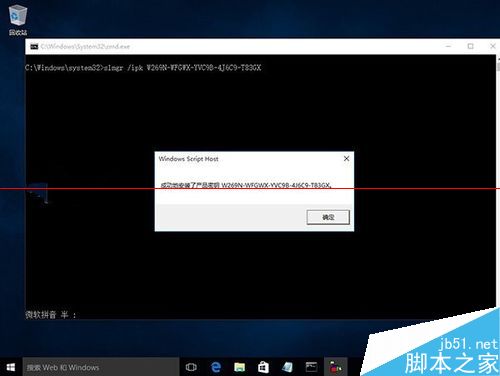Click the Windows Start button
500x376 pixels.
tap(11, 367)
